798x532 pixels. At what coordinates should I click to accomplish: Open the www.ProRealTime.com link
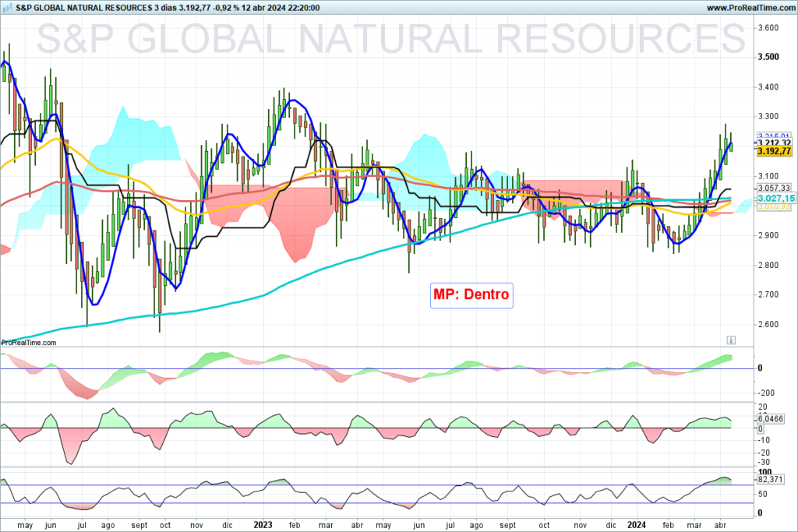click(x=750, y=8)
